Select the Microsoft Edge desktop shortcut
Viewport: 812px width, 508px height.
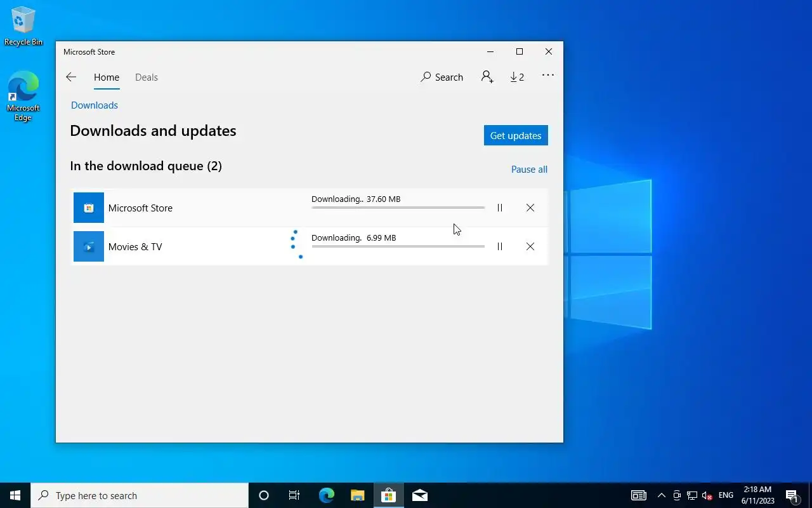23,95
